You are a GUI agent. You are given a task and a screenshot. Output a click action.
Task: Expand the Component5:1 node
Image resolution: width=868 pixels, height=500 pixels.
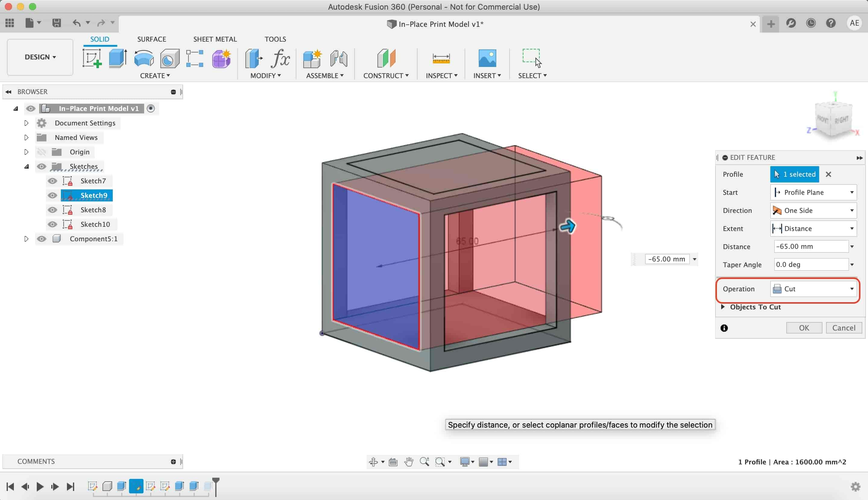[26, 239]
